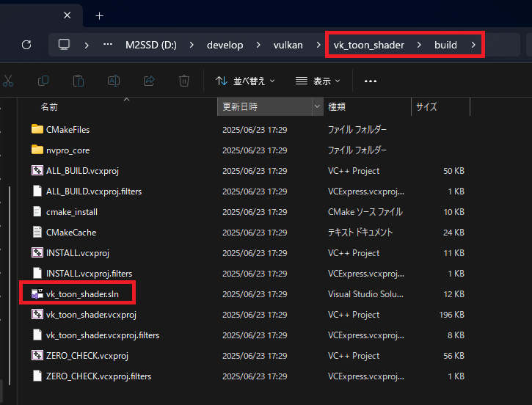The height and width of the screenshot is (405, 532).
Task: Select the vk_toon_shader.sln solution icon
Action: (x=37, y=293)
